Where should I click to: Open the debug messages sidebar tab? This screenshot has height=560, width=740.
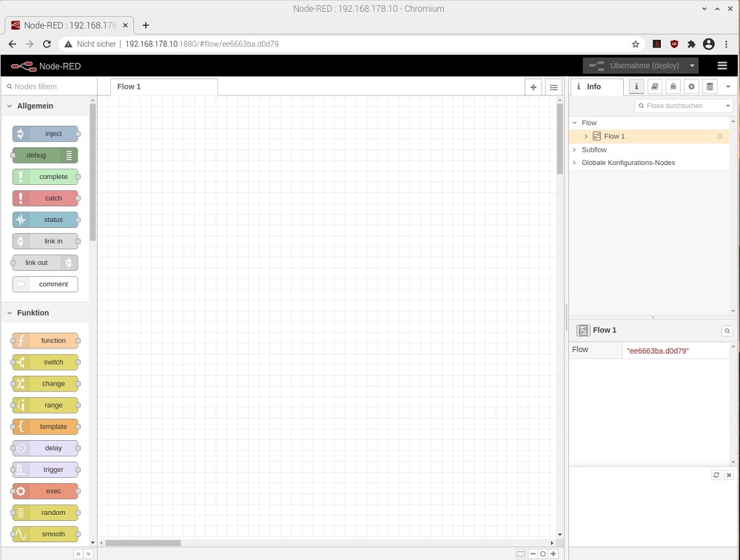[x=673, y=87]
